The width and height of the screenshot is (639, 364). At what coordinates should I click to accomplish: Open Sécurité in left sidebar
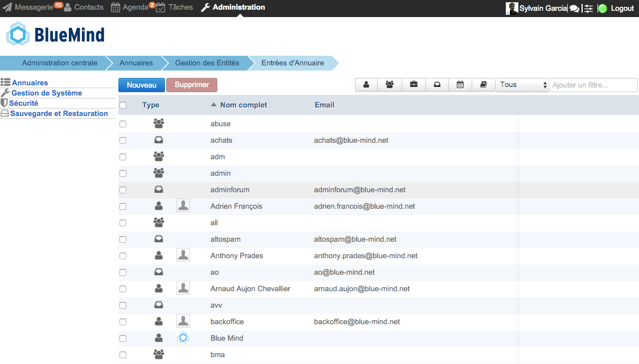click(x=24, y=103)
